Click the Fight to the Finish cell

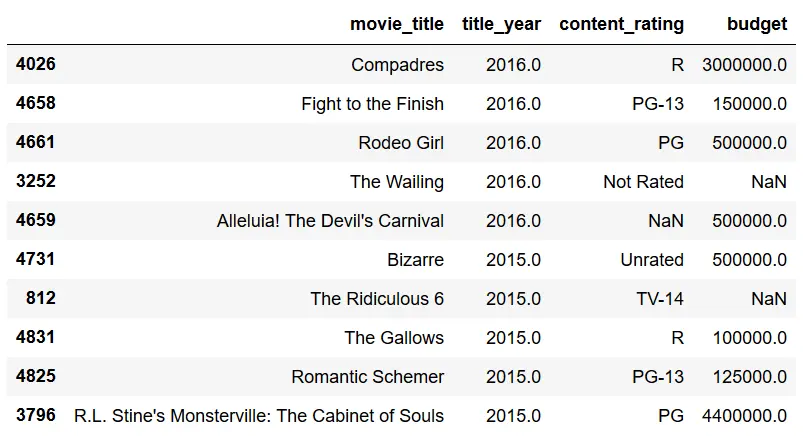[x=372, y=104]
